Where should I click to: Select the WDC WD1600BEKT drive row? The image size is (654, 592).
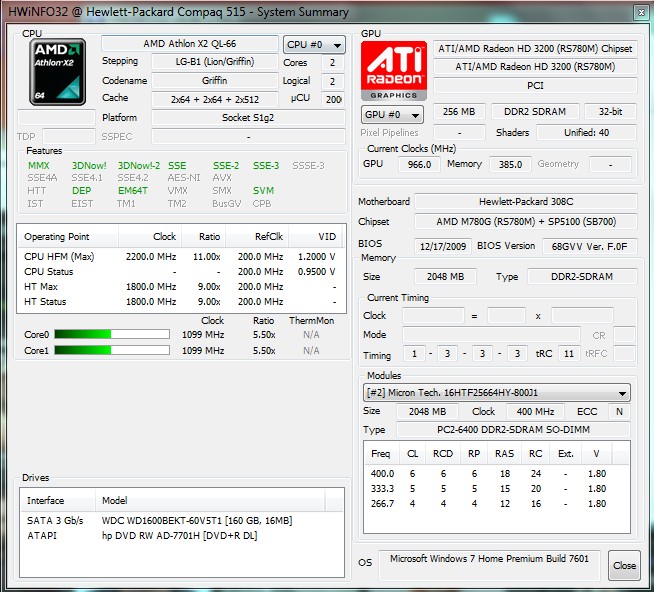[181, 521]
